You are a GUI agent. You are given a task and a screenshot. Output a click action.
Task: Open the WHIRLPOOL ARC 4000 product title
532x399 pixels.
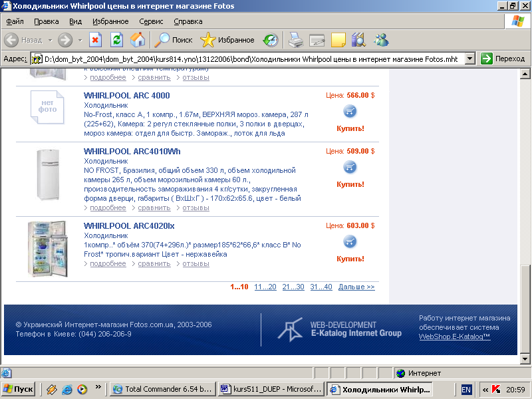126,96
